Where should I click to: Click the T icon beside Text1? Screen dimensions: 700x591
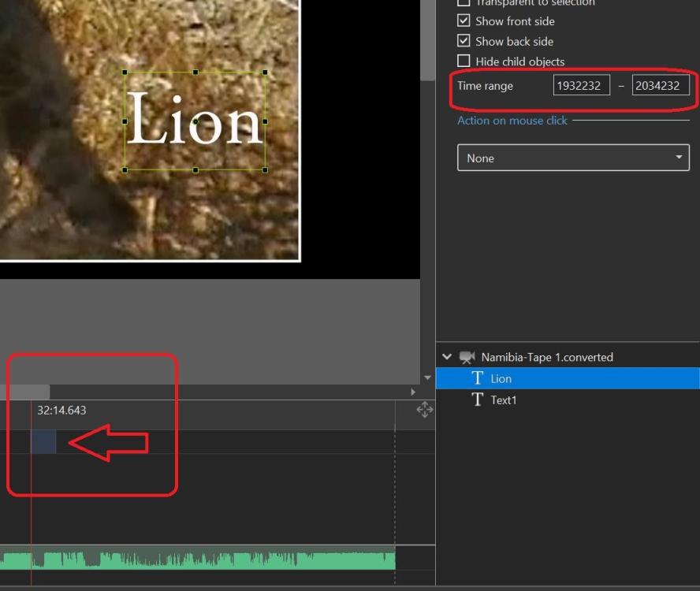(477, 400)
